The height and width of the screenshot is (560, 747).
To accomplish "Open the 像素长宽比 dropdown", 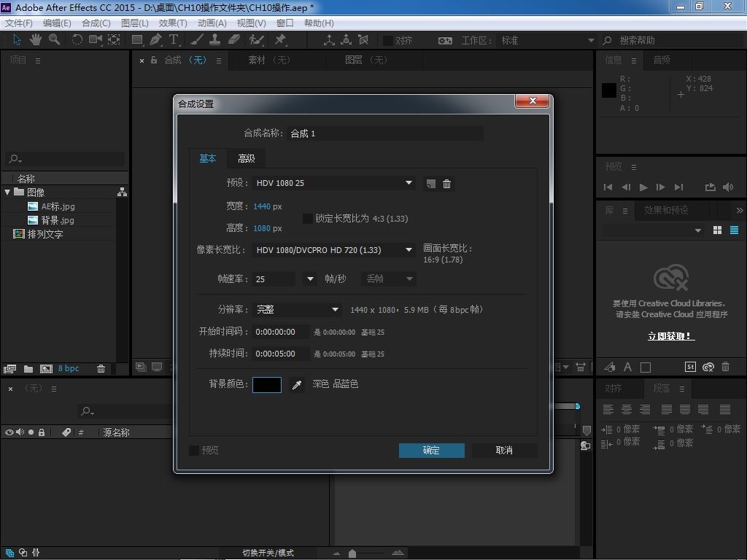I will [333, 250].
